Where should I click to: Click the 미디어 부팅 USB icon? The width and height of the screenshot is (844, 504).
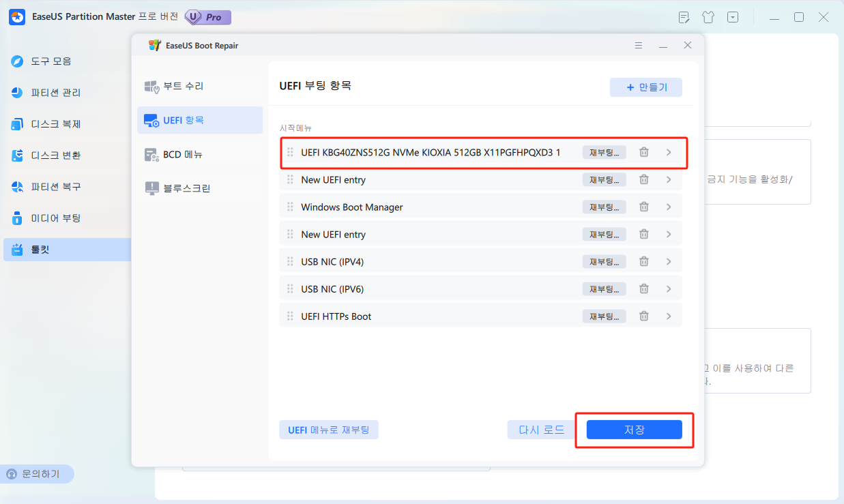(17, 218)
